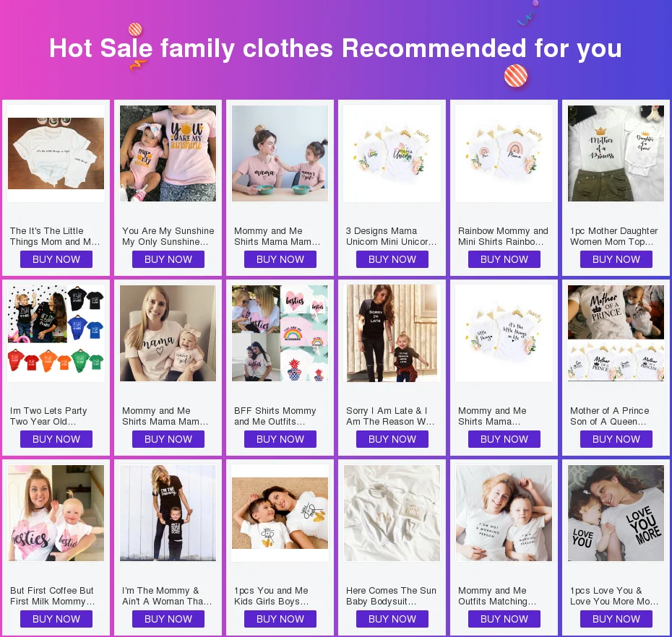
Task: Open the BFF Shirts Mommy and Me link
Action: (275, 416)
